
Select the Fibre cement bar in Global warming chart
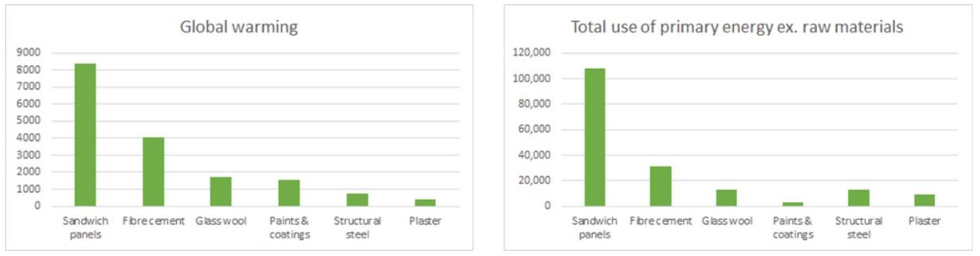pos(153,172)
